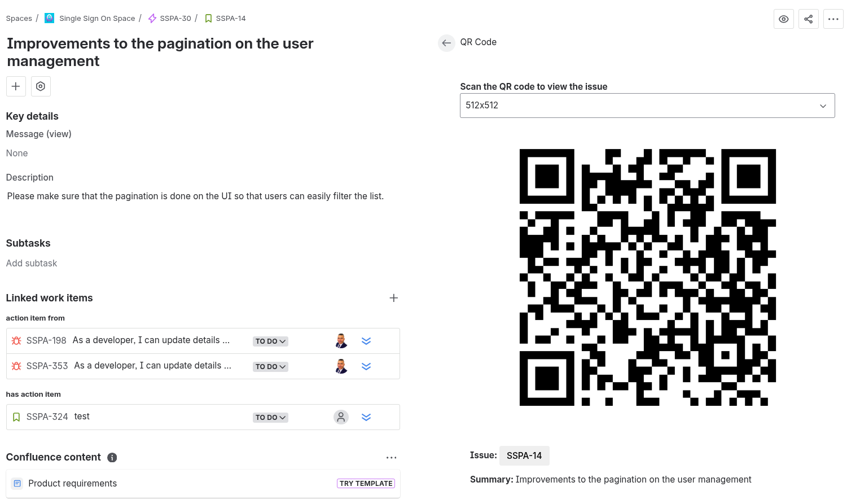Click the Product requirements row
Screen dimensions: 860x504
point(203,484)
